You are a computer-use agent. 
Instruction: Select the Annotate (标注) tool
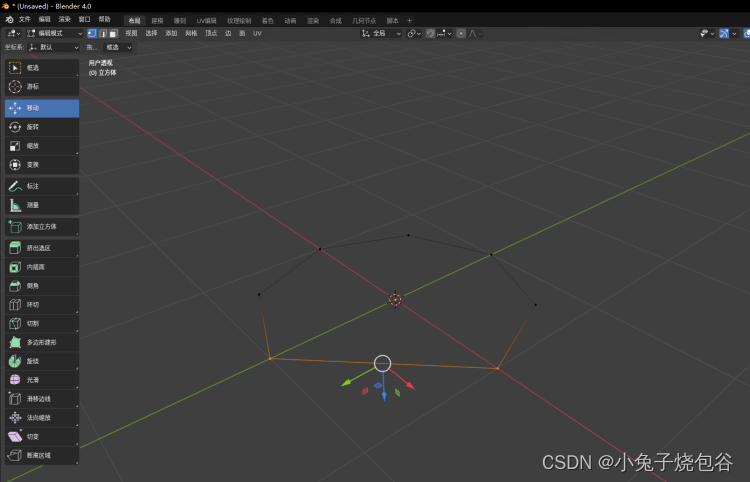pos(42,186)
